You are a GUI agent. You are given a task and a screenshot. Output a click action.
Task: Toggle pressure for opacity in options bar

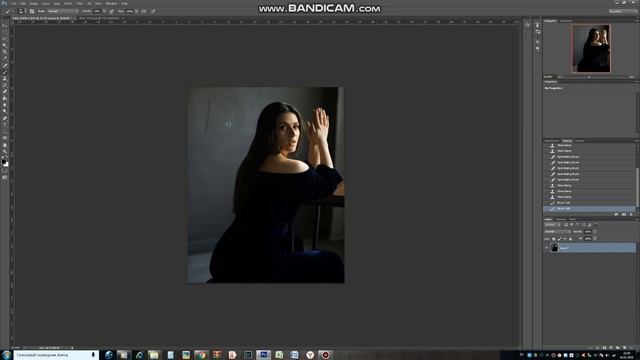[111, 11]
